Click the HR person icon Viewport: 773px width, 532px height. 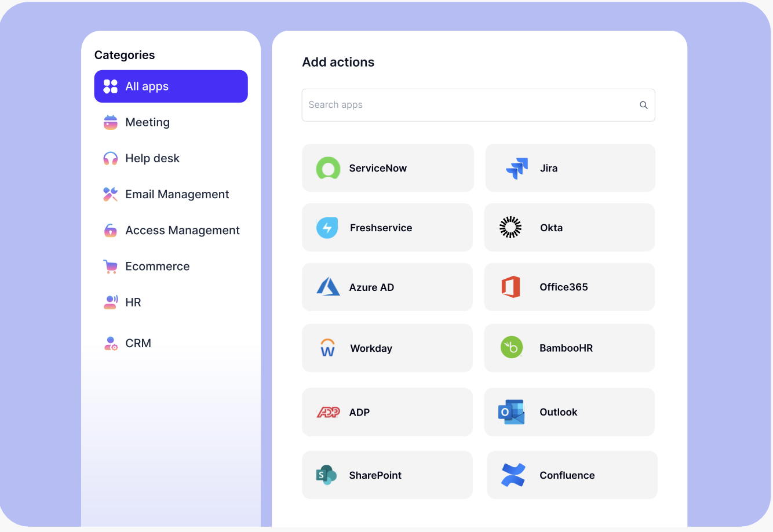(x=110, y=302)
